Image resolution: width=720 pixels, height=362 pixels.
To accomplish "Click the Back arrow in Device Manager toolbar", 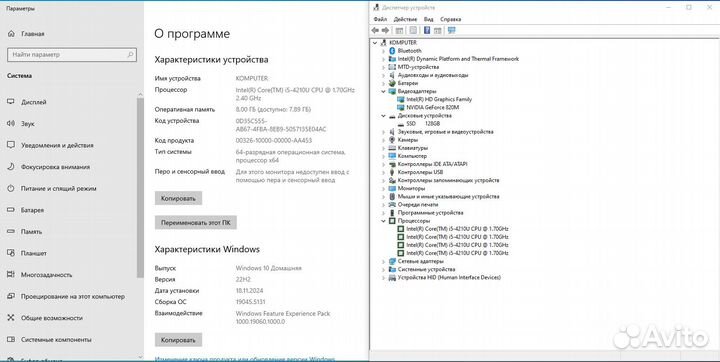I will (375, 30).
